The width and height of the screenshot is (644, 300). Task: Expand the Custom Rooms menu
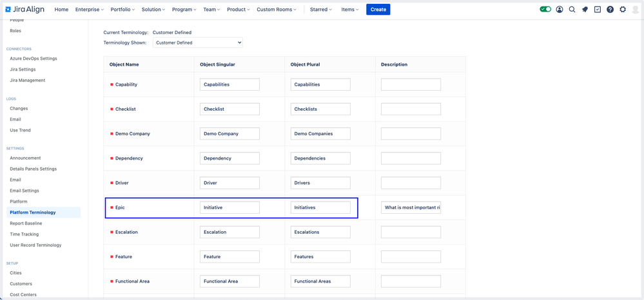tap(277, 10)
